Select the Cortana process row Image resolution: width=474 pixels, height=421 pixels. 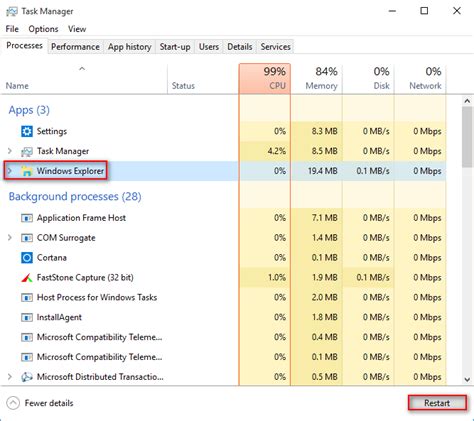223,258
